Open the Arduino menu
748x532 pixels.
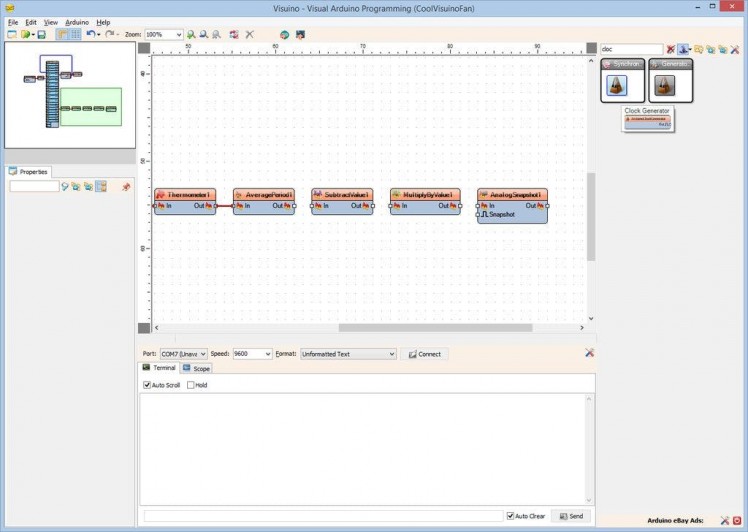click(77, 22)
